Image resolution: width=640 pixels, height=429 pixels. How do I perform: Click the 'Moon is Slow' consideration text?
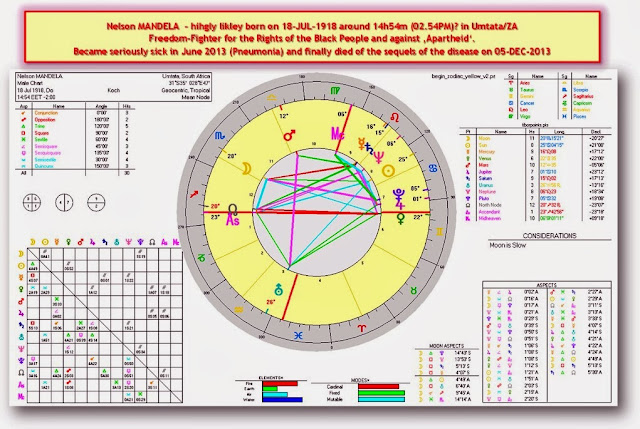pyautogui.click(x=507, y=245)
